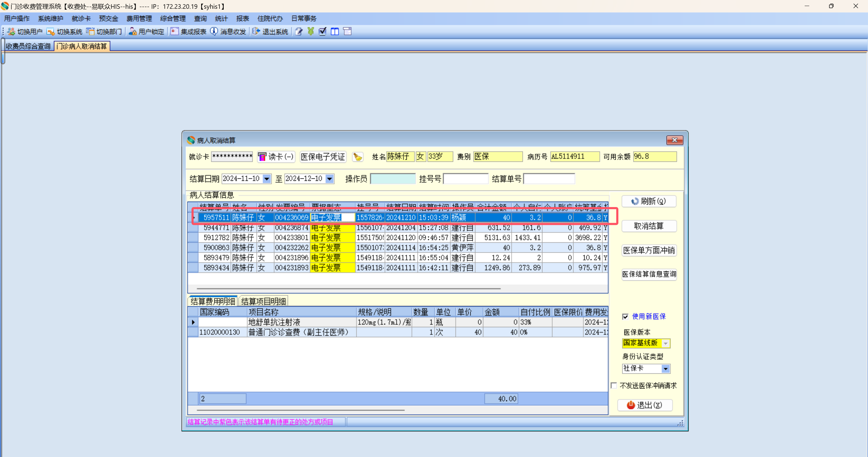Switch to 结算项目明细 tab
This screenshot has height=457, width=868.
(264, 301)
